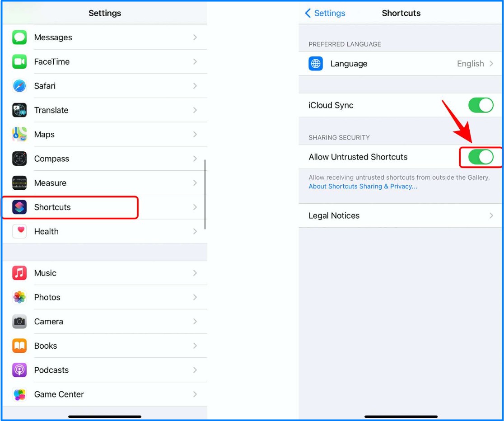
Task: Tap the Shortcuts app icon
Action: click(19, 207)
